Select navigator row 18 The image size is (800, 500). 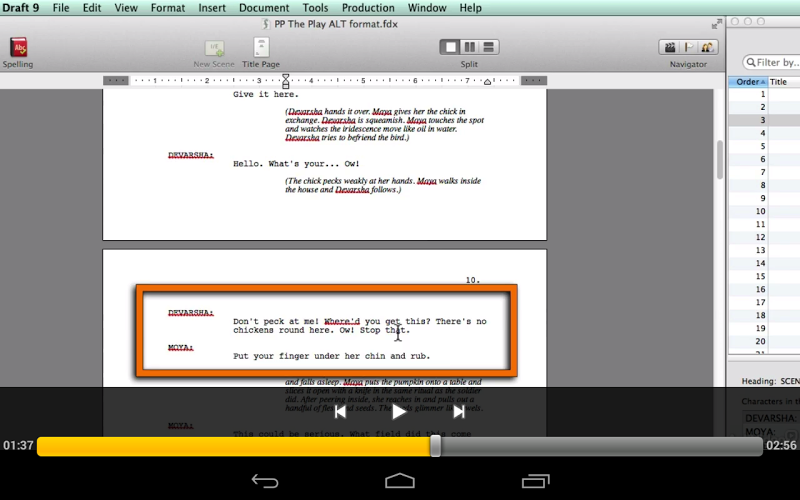tap(764, 315)
